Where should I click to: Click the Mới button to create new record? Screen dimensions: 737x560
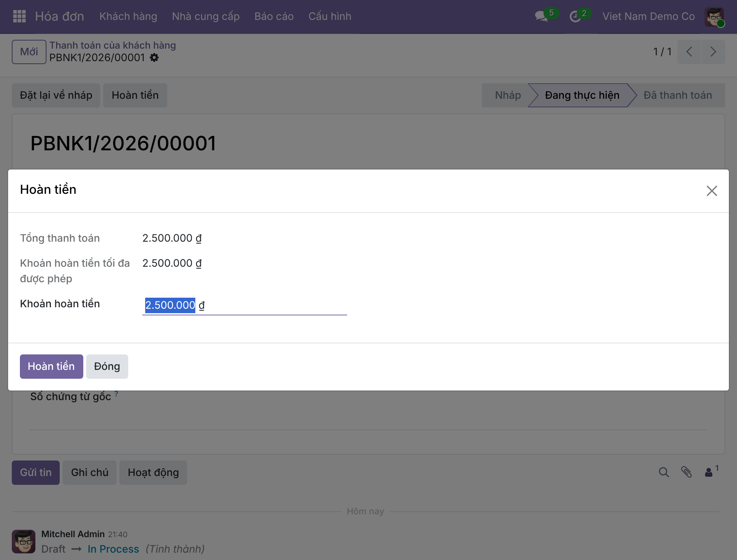[x=29, y=52]
